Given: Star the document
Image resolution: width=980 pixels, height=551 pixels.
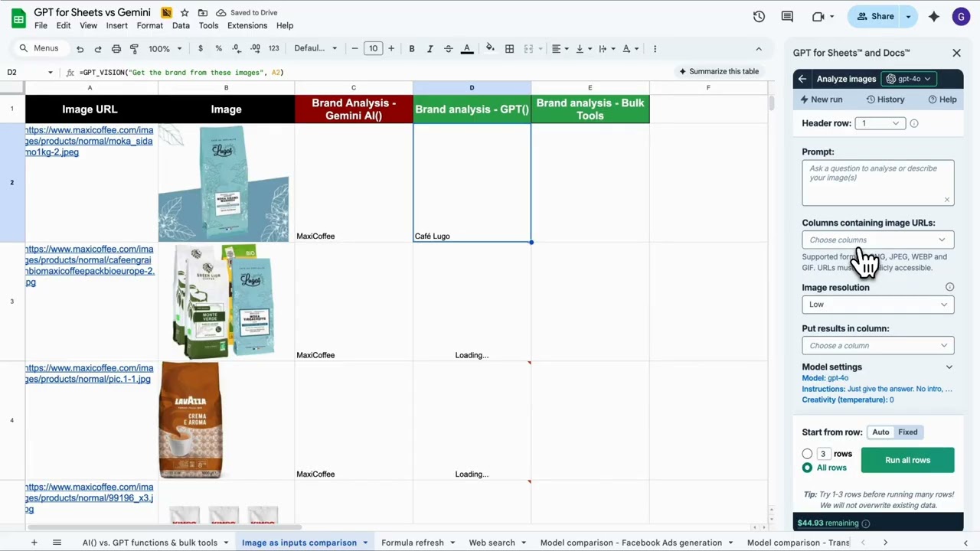Looking at the screenshot, I should 185,13.
